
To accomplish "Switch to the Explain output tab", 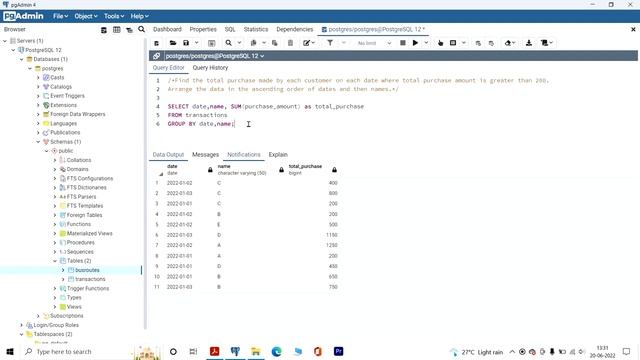I will (x=278, y=155).
